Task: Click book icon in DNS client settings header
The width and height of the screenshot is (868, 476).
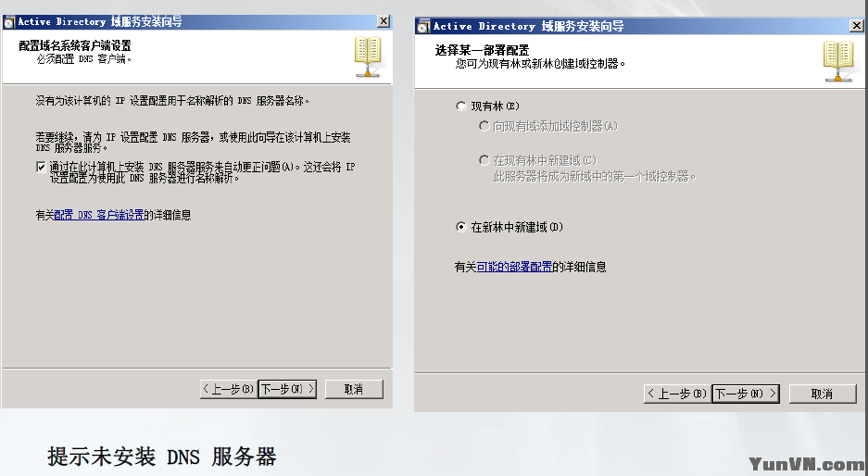Action: click(368, 56)
